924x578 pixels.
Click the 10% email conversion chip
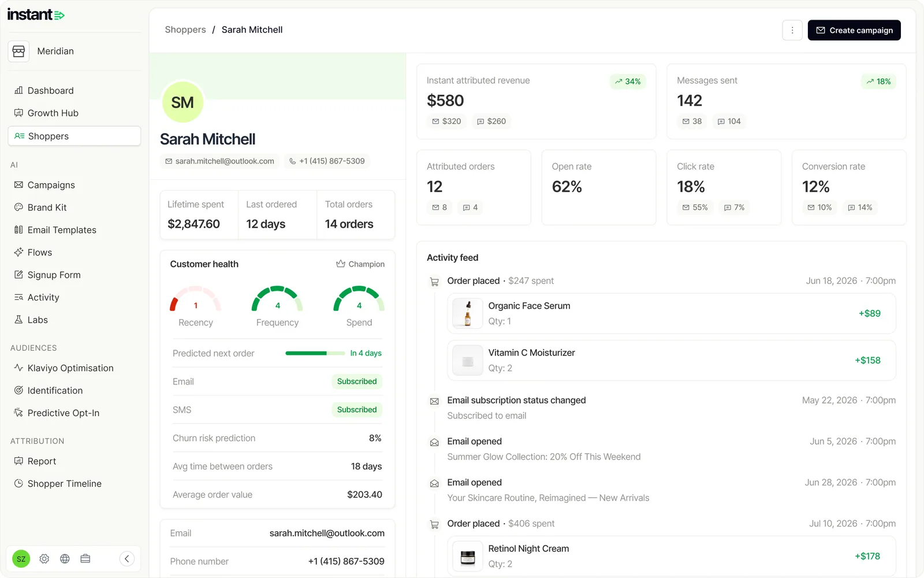(819, 208)
